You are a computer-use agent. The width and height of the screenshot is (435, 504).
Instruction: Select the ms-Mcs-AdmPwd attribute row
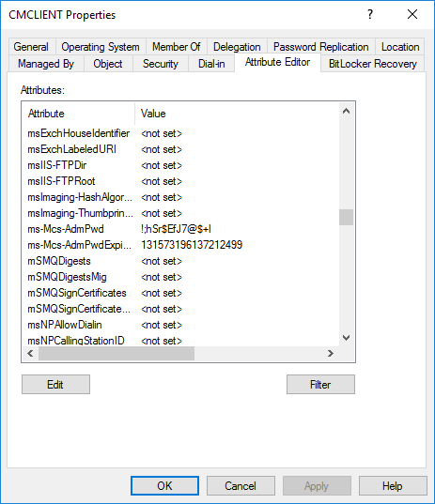(x=180, y=229)
